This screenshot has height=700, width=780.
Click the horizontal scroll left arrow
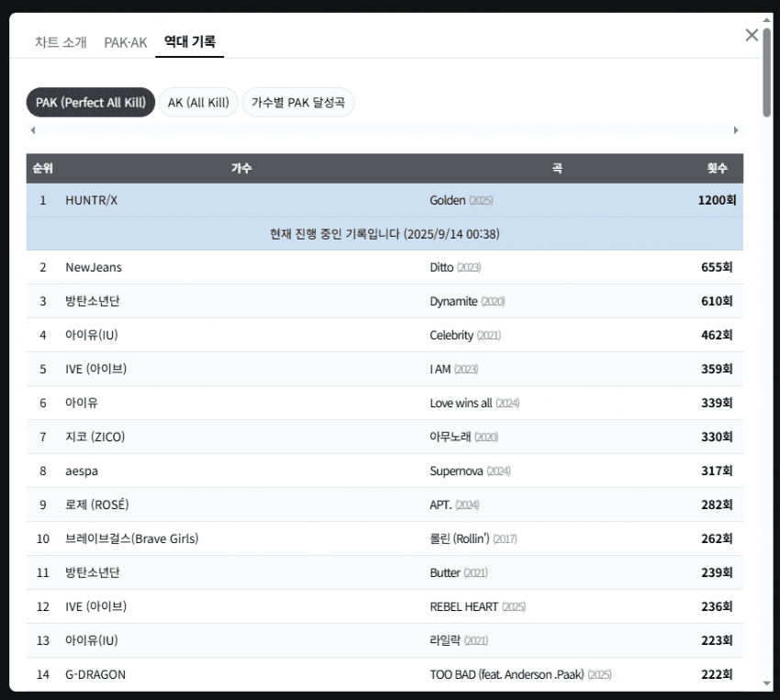coord(33,130)
